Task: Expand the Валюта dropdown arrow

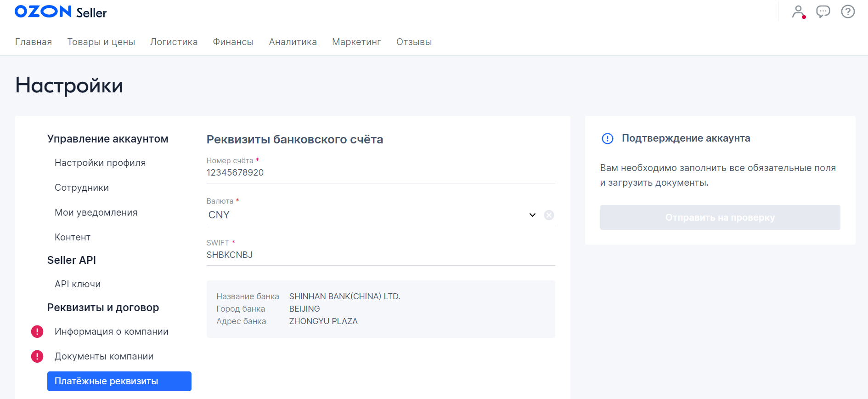Action: coord(532,215)
